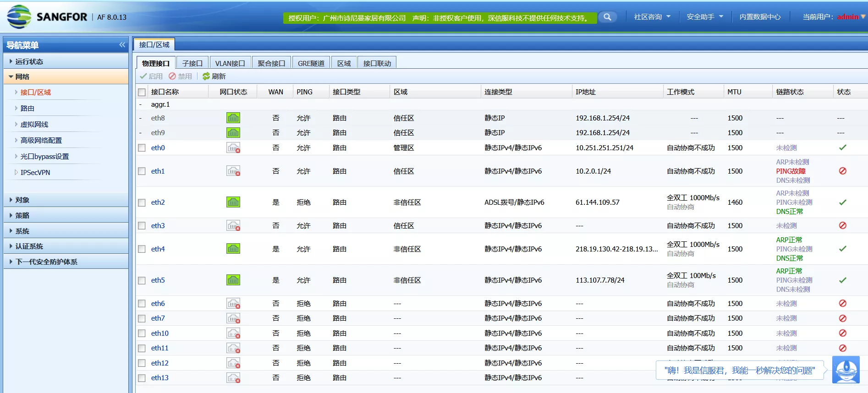Check the select-all checkbox in table header

(x=142, y=92)
